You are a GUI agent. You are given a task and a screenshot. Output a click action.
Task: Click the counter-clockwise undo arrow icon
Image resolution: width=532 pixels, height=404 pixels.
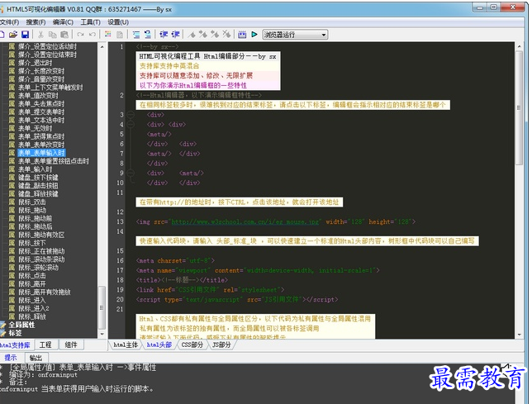[x=93, y=34]
